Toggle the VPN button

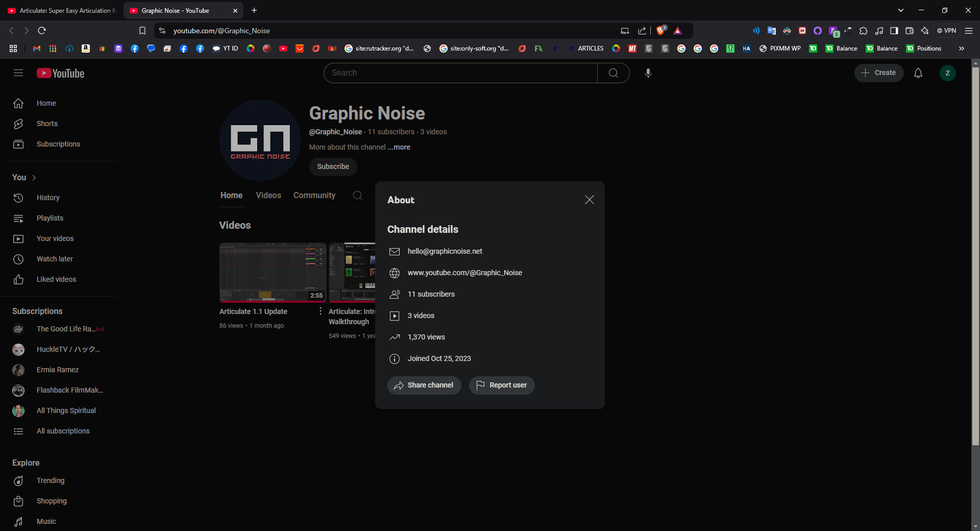point(947,31)
